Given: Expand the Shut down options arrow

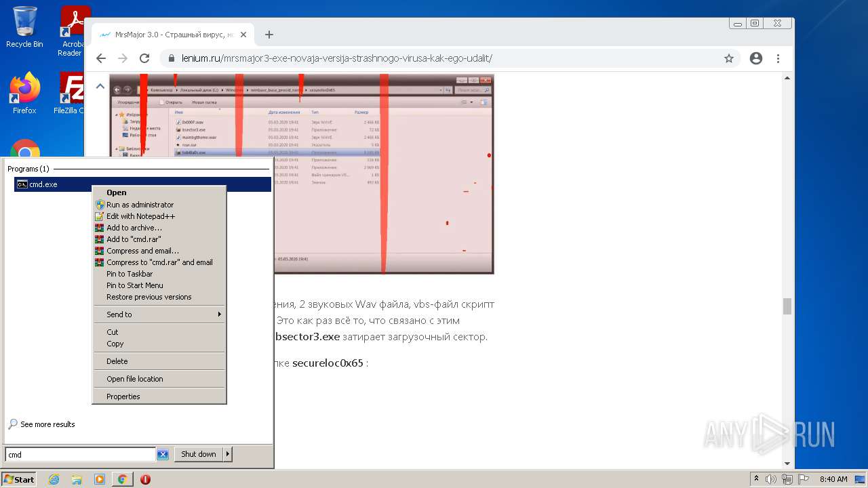Looking at the screenshot, I should pos(228,454).
